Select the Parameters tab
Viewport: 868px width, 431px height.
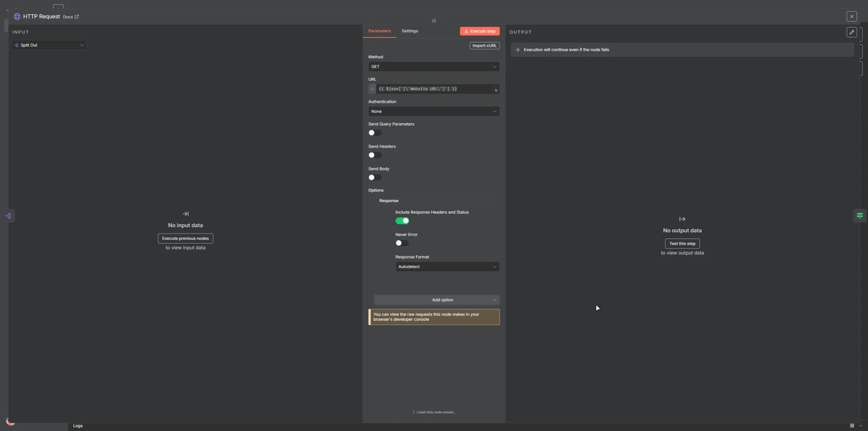click(x=379, y=31)
